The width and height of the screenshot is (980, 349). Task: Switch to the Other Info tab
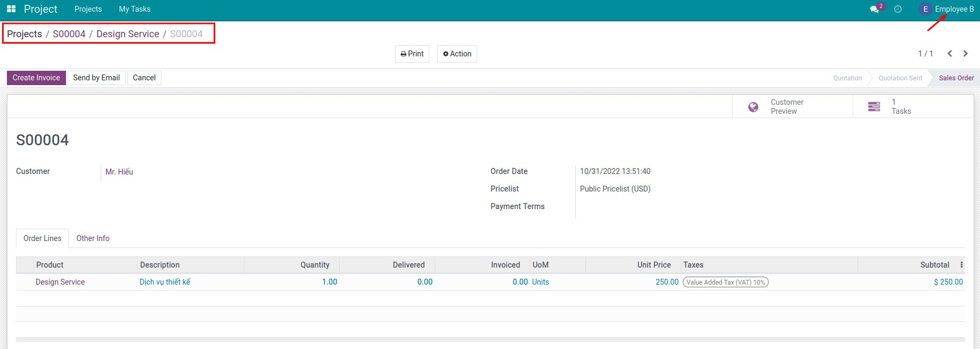93,238
